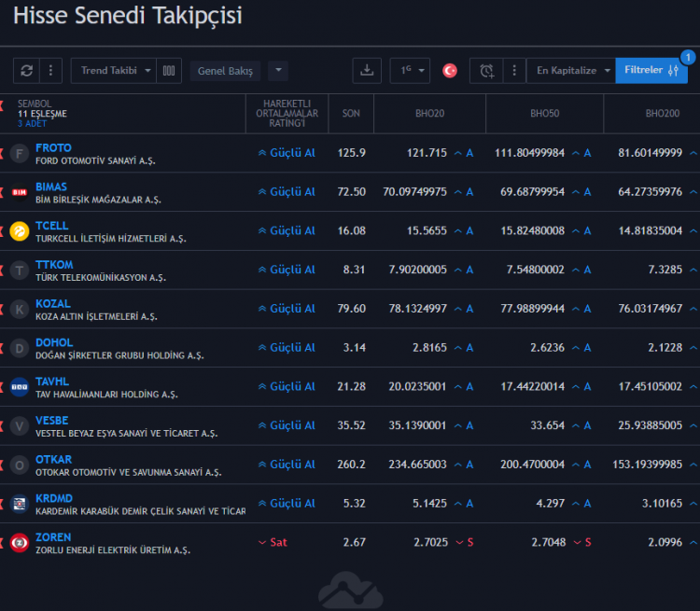Open the KOZAL ticker link

[x=53, y=303]
